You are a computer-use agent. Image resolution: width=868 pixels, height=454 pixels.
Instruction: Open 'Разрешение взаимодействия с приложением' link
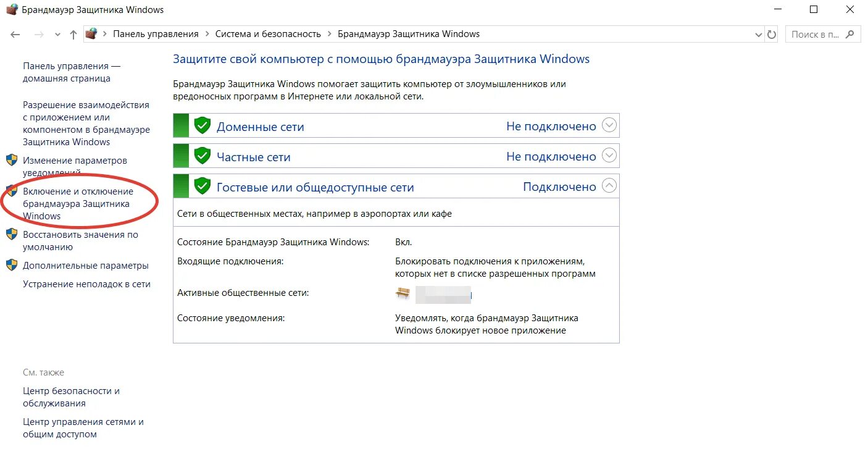point(86,124)
